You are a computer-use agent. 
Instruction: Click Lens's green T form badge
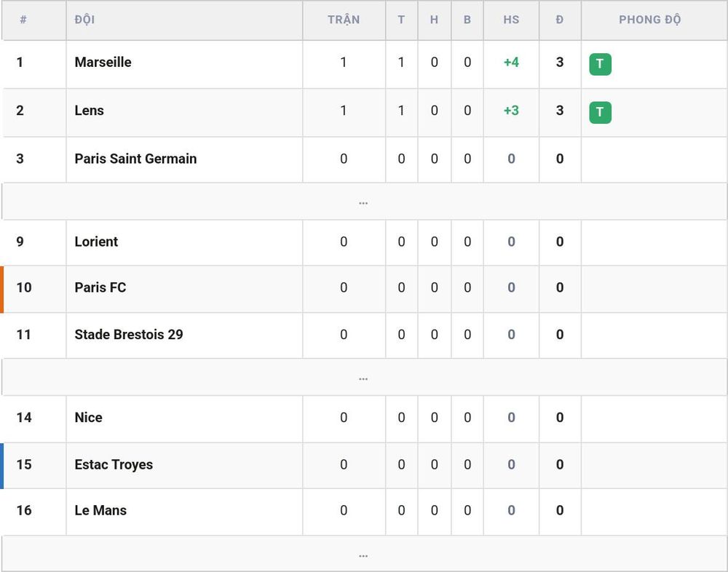point(600,112)
